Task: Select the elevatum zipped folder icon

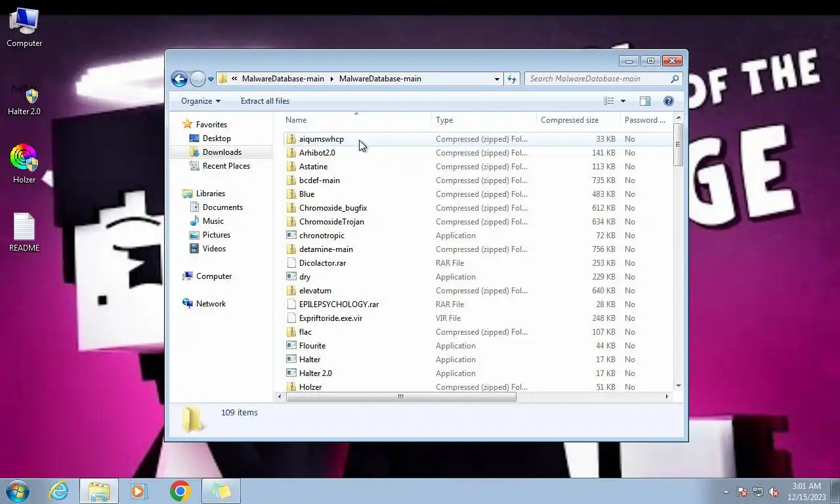Action: point(291,291)
